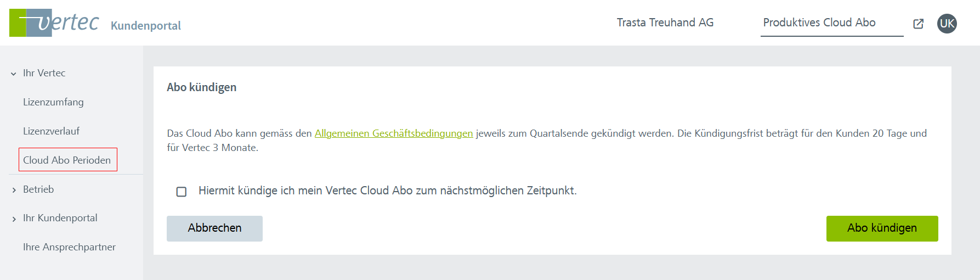Select the Ihr Kundenportal sidebar label
Viewport: 980px width, 280px height.
(60, 218)
